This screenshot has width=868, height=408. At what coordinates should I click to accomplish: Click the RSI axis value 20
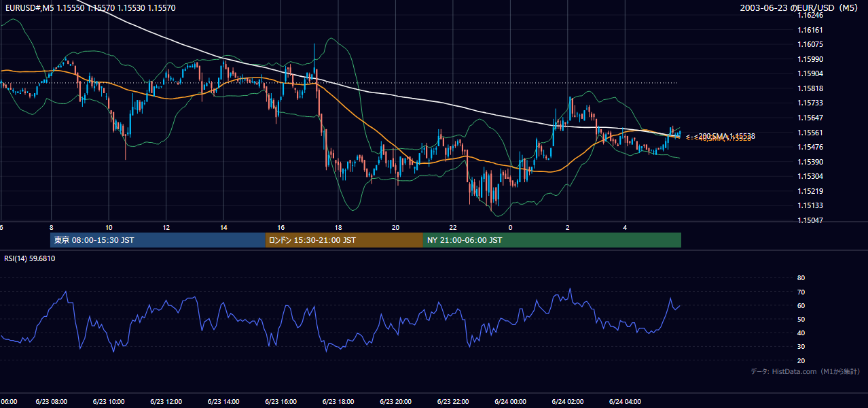(801, 360)
